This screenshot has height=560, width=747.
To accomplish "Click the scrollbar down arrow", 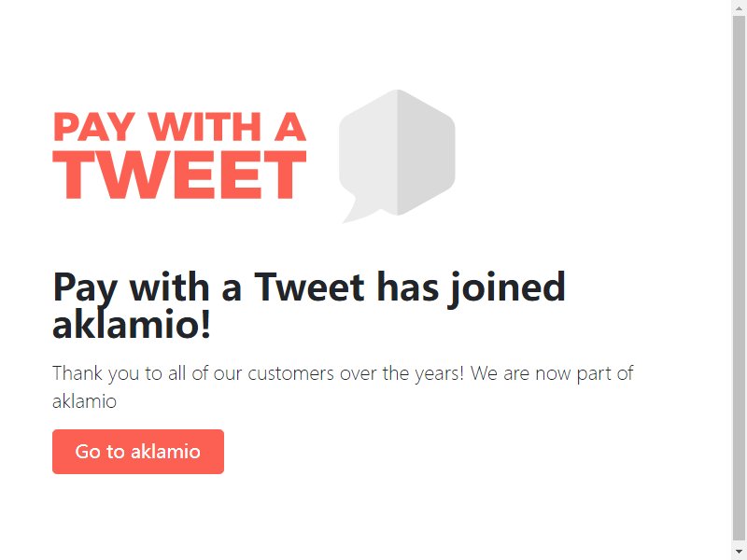I will click(740, 551).
